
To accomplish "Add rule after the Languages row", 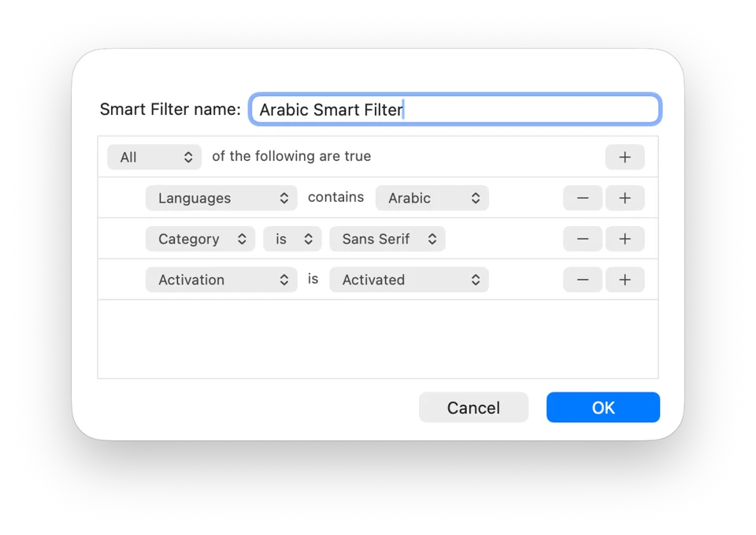I will [624, 199].
